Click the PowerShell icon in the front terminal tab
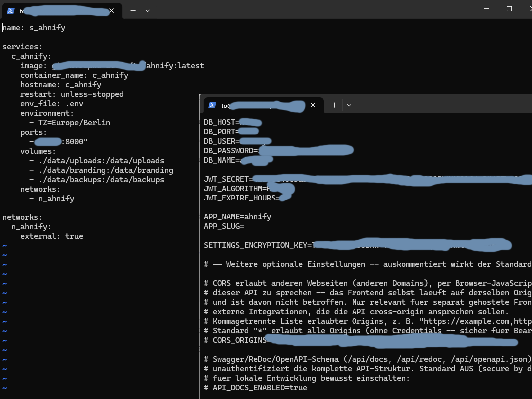This screenshot has width=532, height=399. tap(212, 105)
